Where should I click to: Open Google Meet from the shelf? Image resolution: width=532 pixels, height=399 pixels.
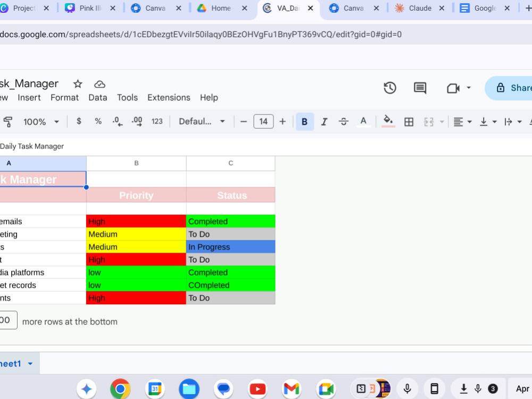point(326,389)
